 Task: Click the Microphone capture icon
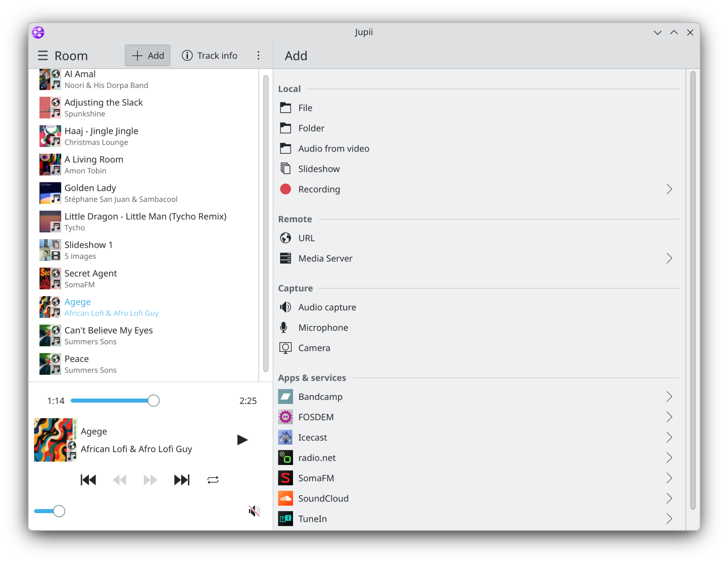tap(284, 327)
